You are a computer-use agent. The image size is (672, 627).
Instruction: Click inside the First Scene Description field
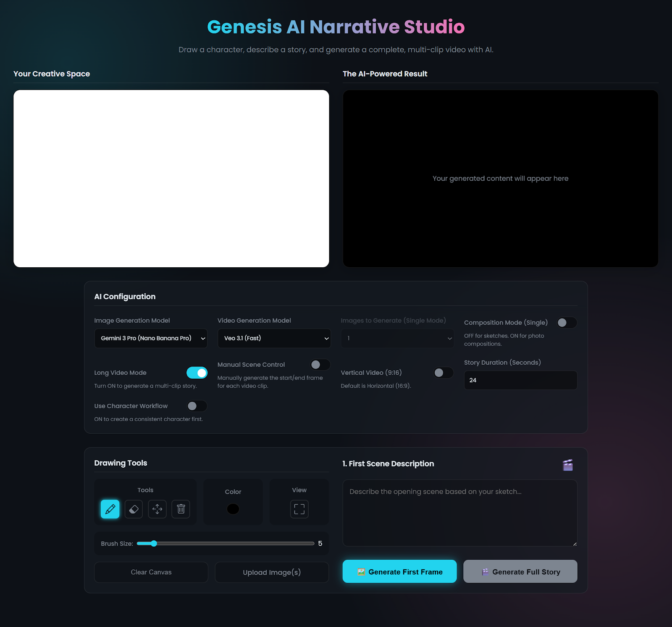pyautogui.click(x=460, y=513)
